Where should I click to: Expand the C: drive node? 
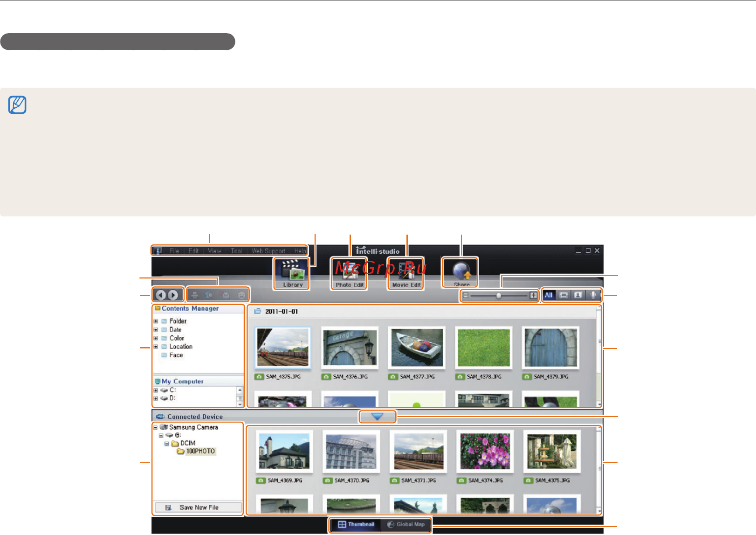(156, 390)
